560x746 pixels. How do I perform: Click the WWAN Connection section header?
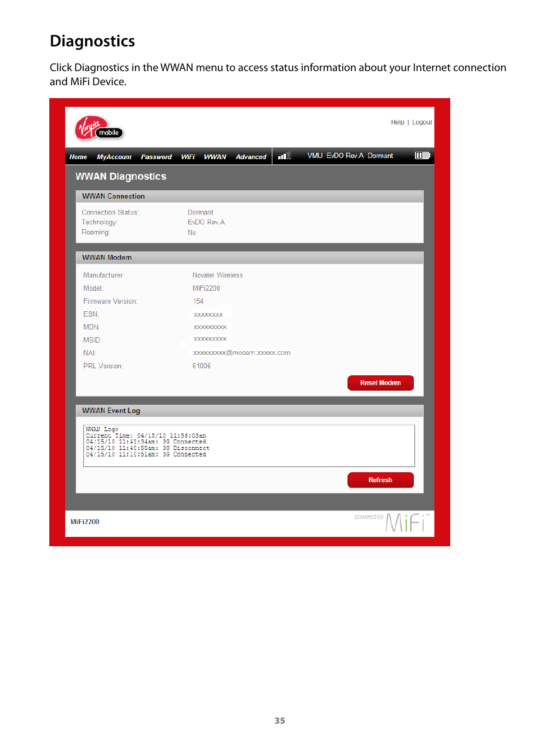(x=249, y=196)
